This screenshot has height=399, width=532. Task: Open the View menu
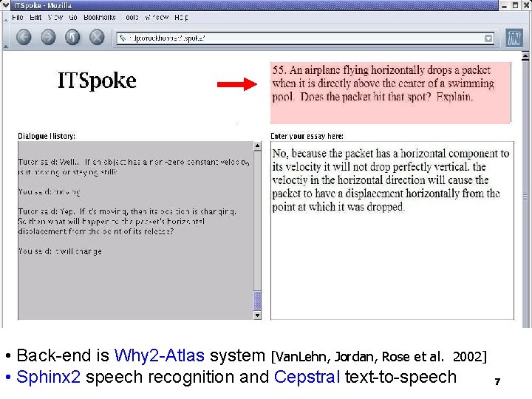tap(55, 17)
